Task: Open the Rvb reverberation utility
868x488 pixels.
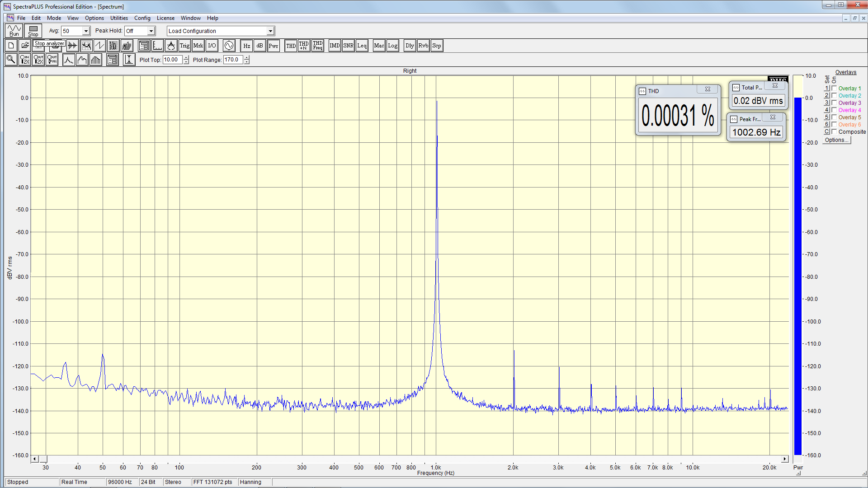Action: 423,46
